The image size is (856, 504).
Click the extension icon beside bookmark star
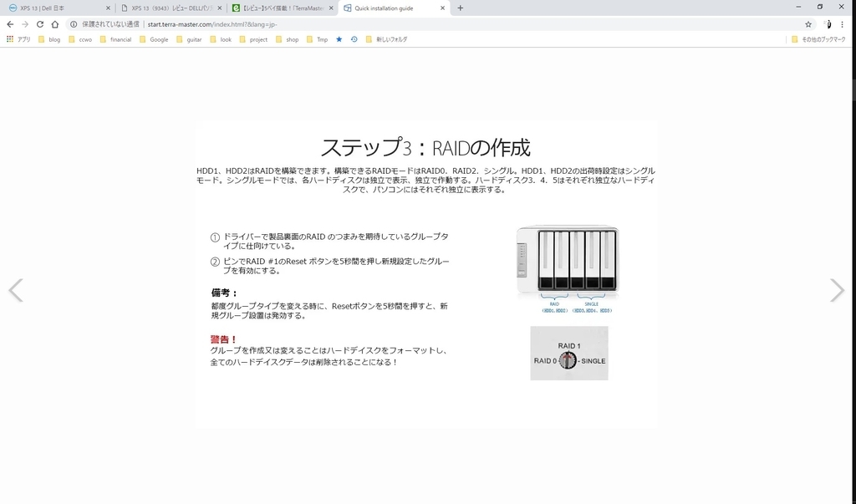click(x=828, y=24)
